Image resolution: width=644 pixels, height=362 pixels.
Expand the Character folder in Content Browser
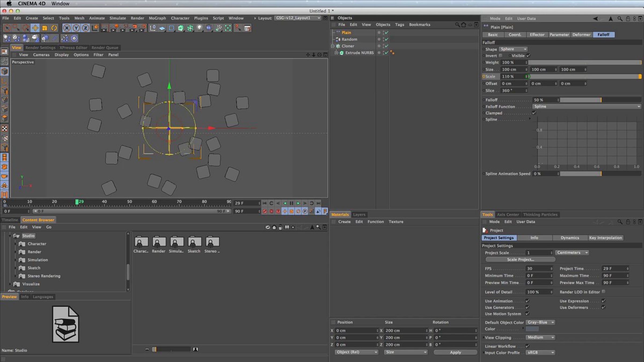16,244
